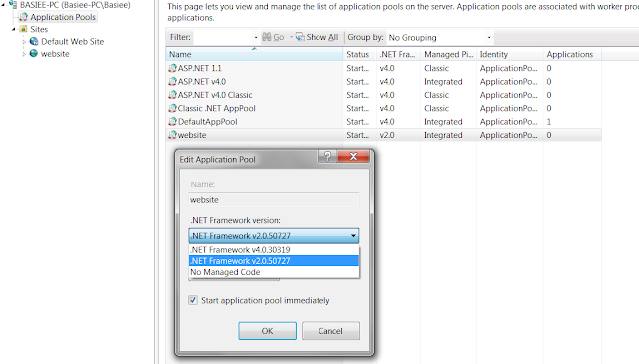Sort by the .NET Framework column header
Image resolution: width=639 pixels, height=364 pixels.
(399, 54)
